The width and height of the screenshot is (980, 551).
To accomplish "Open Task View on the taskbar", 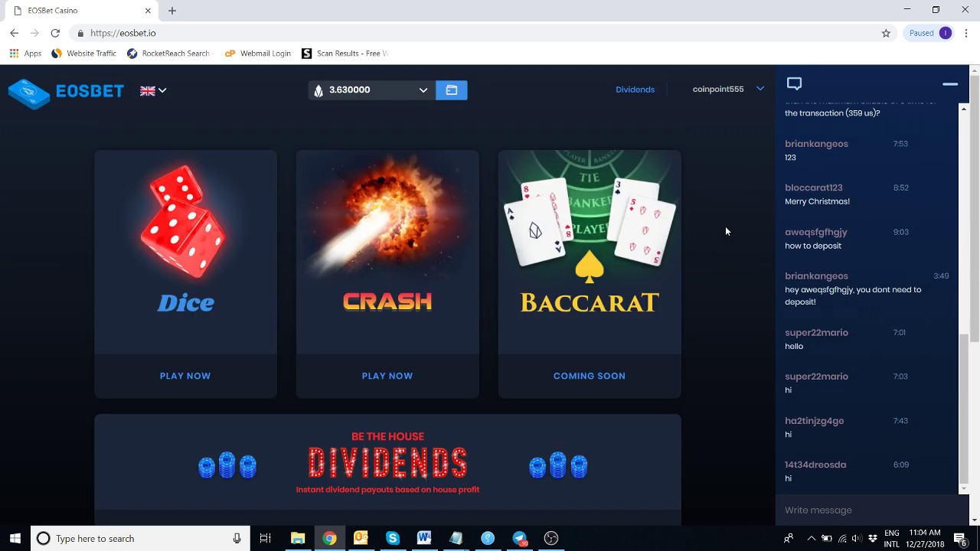I will [266, 539].
